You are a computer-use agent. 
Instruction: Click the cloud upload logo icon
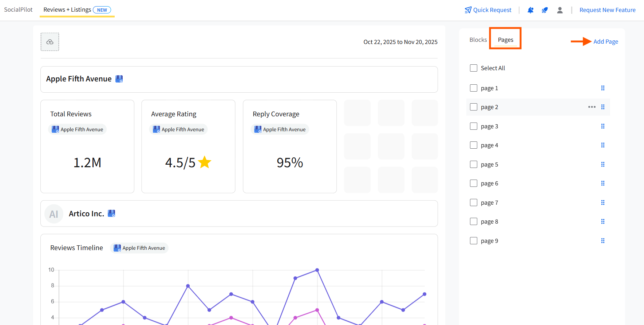coord(50,42)
